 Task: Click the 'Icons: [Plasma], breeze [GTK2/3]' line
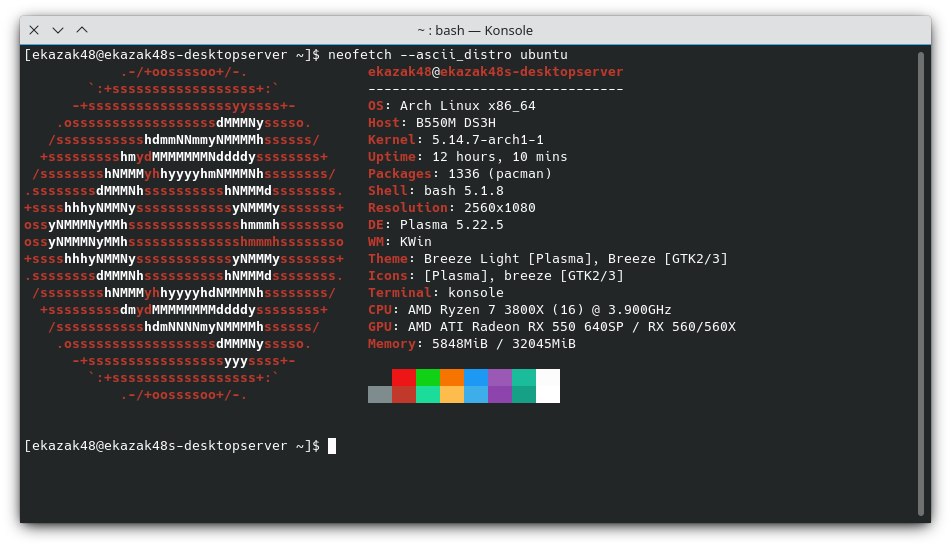[x=496, y=275]
